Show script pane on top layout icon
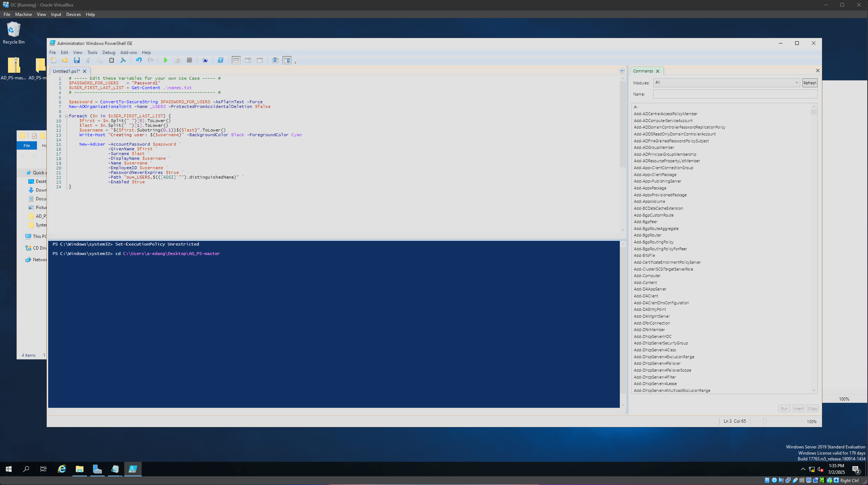868x485 pixels. (x=236, y=60)
